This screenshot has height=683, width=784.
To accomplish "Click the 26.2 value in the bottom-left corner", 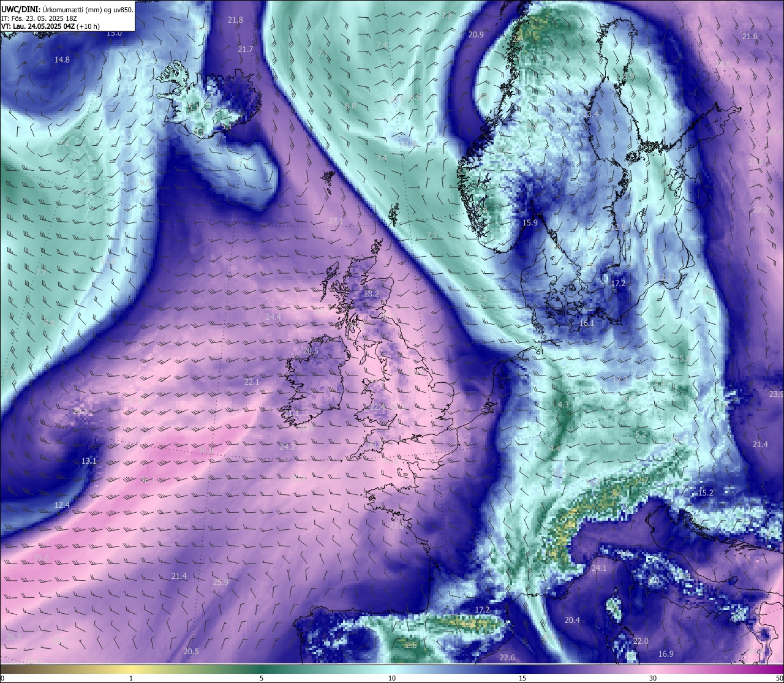I will pyautogui.click(x=13, y=637).
